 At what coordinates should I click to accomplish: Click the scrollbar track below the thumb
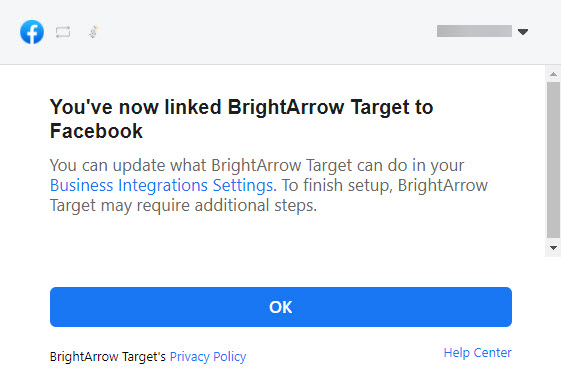pyautogui.click(x=553, y=240)
